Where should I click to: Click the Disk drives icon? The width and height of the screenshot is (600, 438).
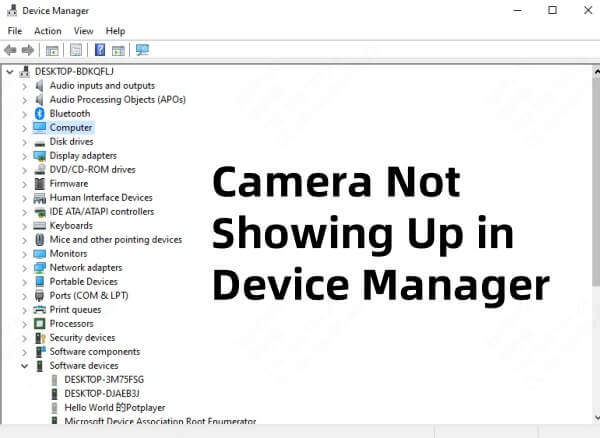point(39,143)
